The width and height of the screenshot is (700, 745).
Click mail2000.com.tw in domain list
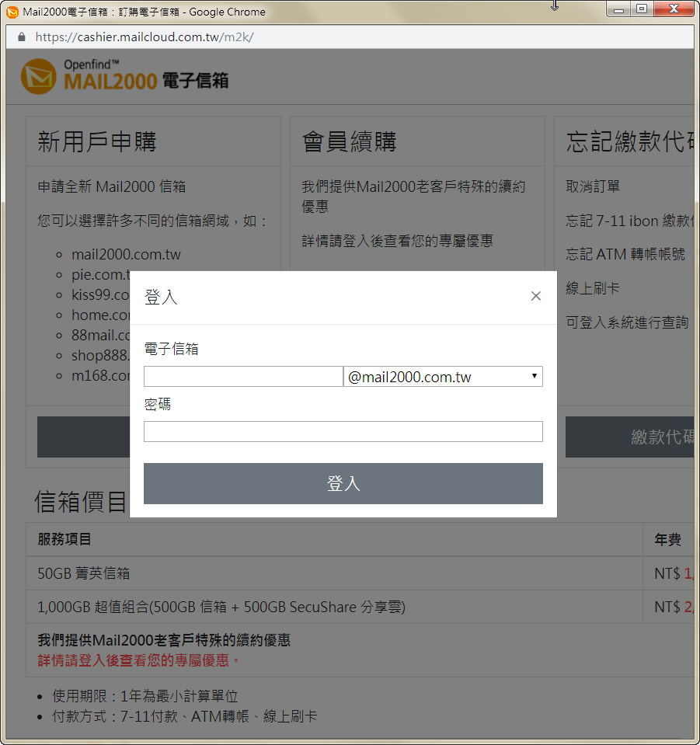[126, 254]
